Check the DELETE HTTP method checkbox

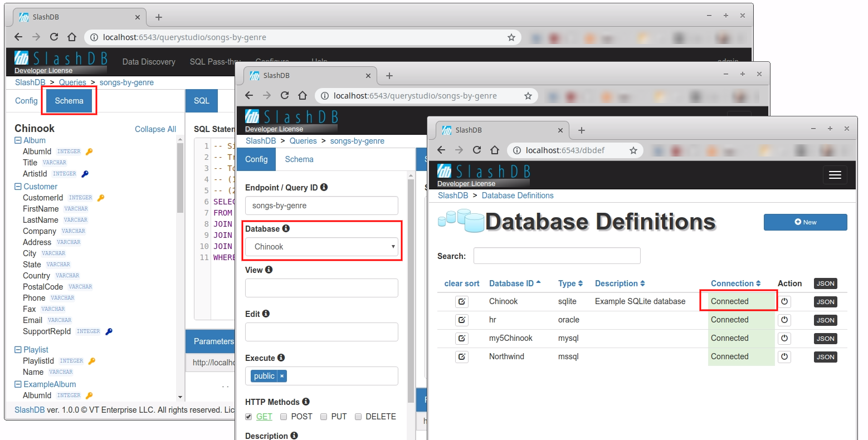tap(358, 417)
